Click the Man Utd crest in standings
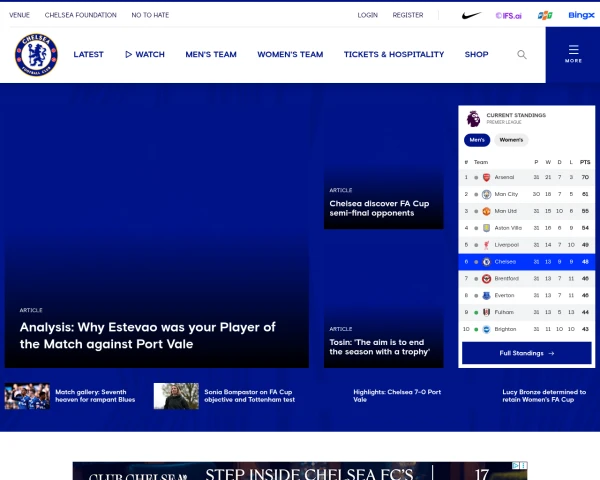The width and height of the screenshot is (600, 480). (x=486, y=211)
